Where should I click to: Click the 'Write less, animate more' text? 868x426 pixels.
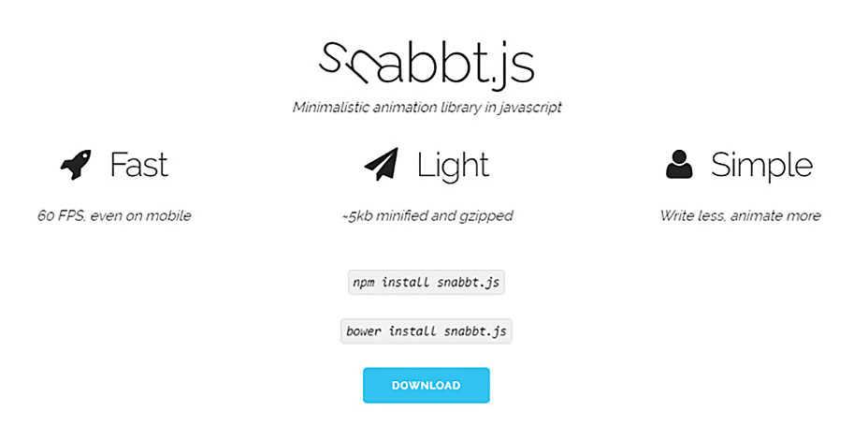pyautogui.click(x=740, y=216)
